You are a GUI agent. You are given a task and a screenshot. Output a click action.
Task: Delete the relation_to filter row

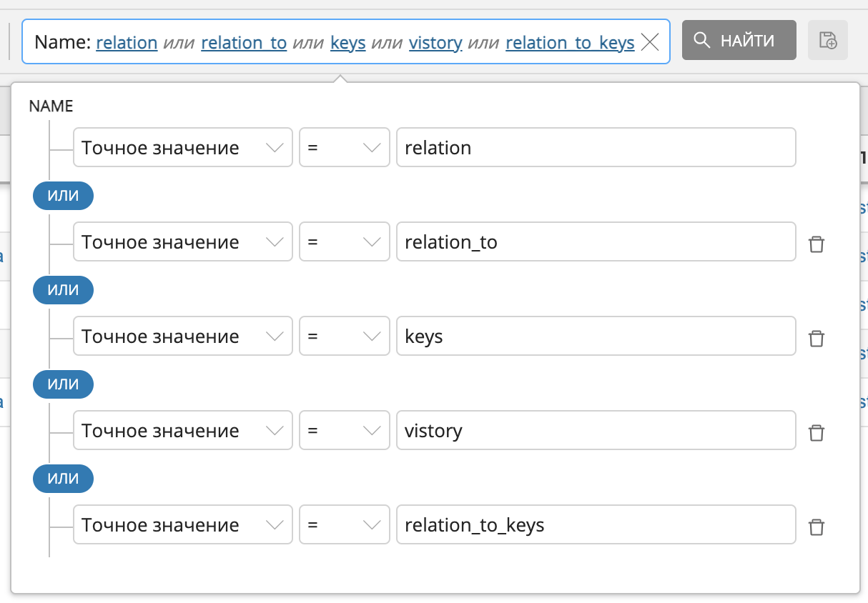point(816,244)
